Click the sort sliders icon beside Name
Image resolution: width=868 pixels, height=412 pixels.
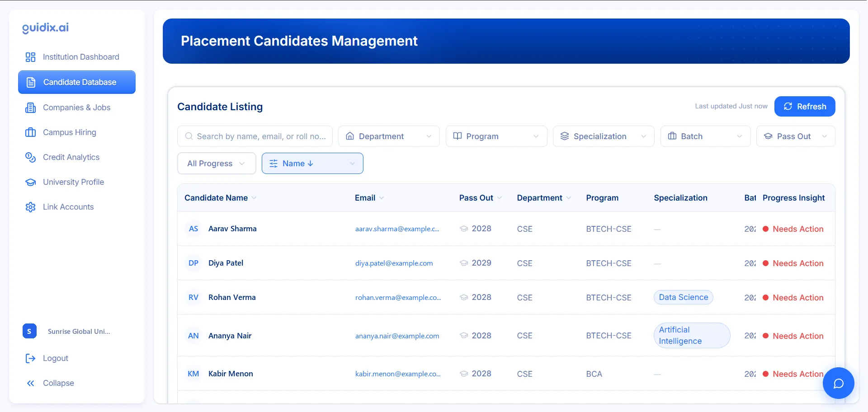point(274,164)
